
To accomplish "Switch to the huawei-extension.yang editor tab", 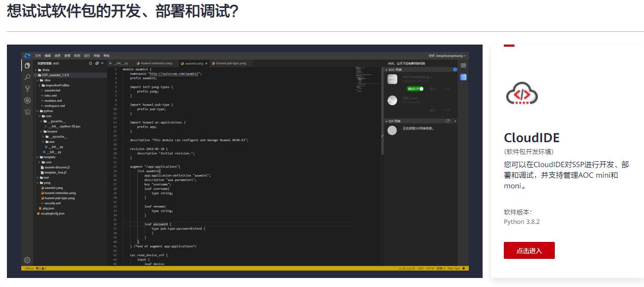I will tap(154, 63).
